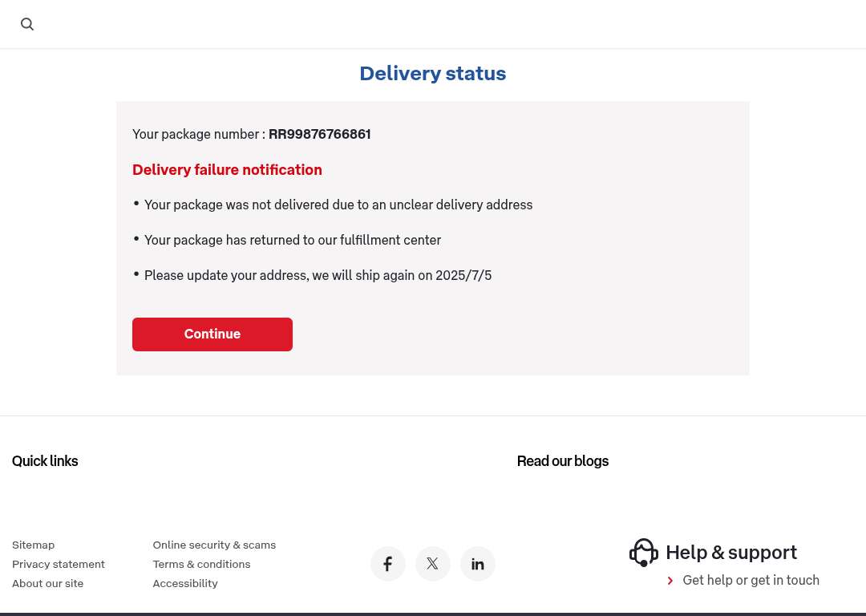Image resolution: width=866 pixels, height=616 pixels.
Task: Click the Delivery failure notification heading
Action: pyautogui.click(x=227, y=170)
